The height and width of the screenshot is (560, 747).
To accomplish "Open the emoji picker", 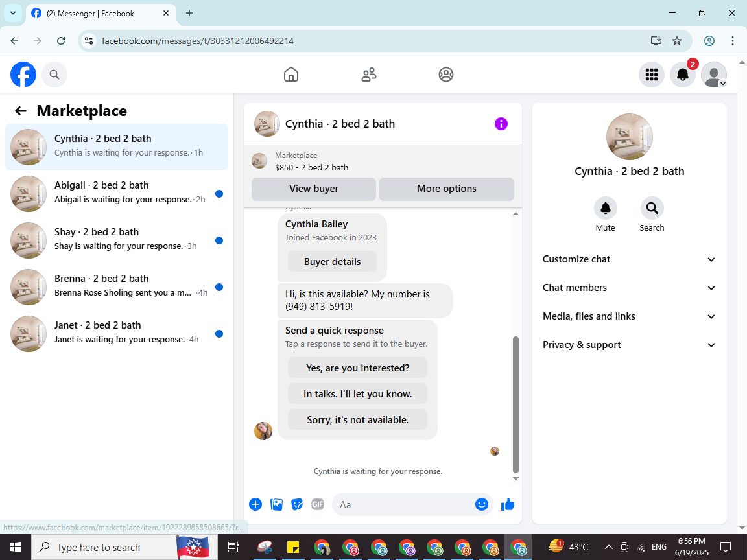I will tap(482, 504).
